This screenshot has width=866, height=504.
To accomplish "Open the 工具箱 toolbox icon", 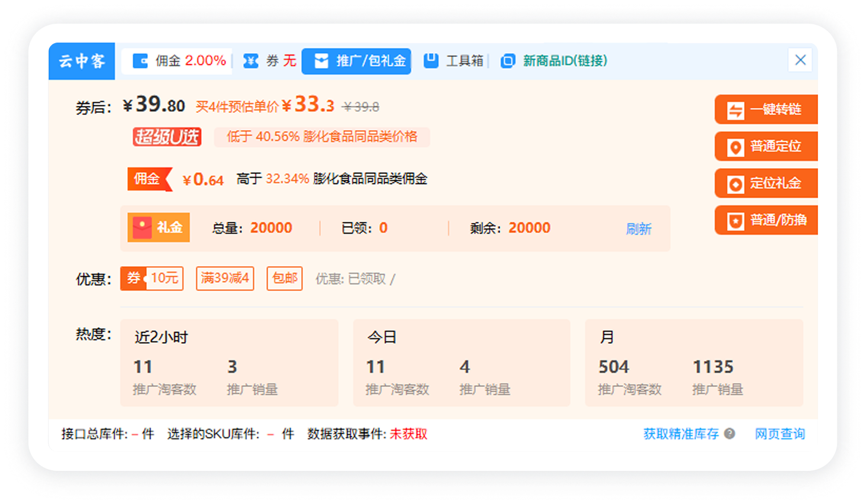I will click(431, 60).
